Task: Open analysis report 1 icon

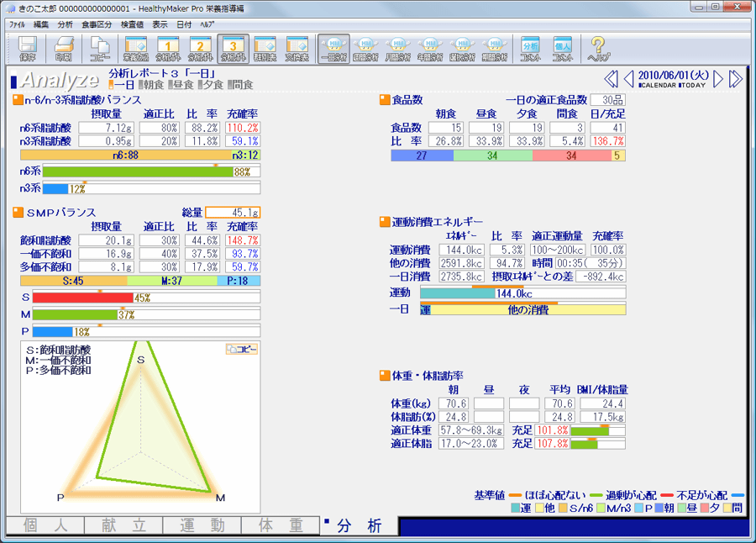Action: click(x=168, y=49)
